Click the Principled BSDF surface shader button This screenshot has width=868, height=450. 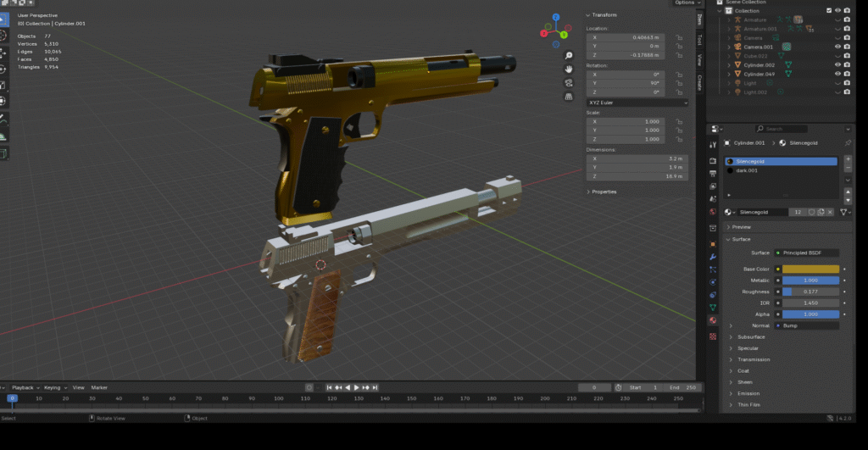click(810, 253)
